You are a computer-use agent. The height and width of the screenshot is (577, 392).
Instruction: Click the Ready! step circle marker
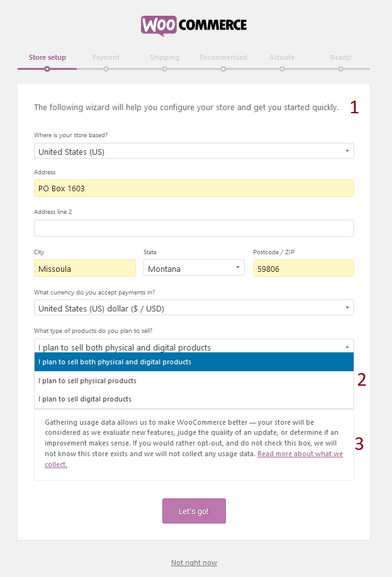[341, 69]
